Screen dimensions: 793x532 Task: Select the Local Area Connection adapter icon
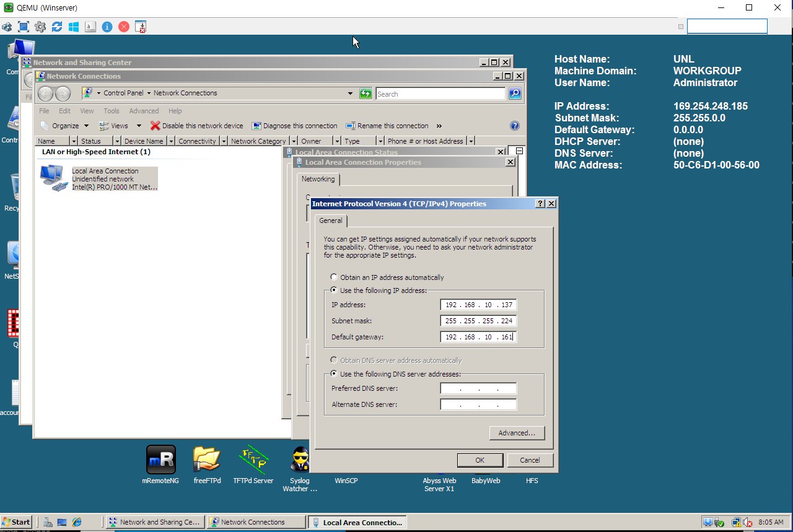54,178
